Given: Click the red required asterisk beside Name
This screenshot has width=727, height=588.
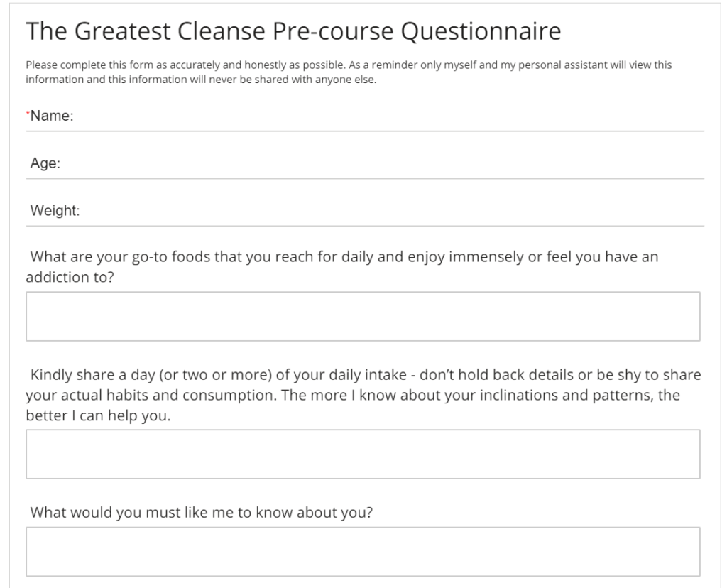Looking at the screenshot, I should click(x=28, y=113).
